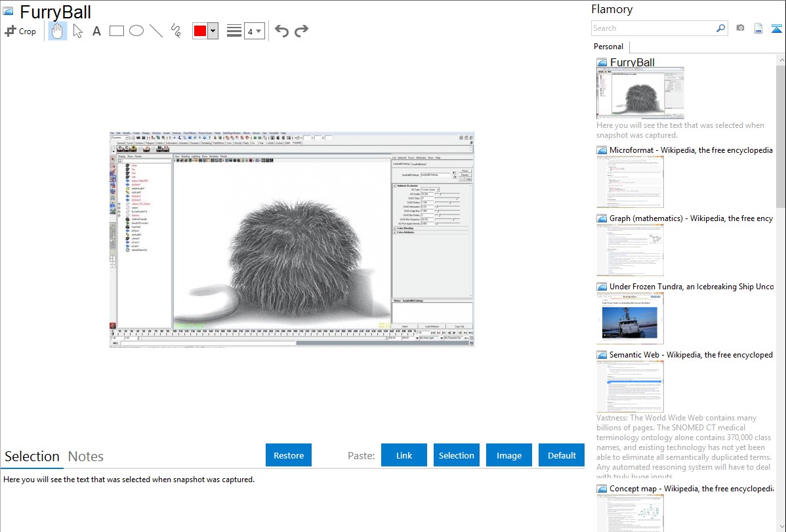Click the title 'Microformat - Wikipedia, the free encyclopedia'
786x532 pixels.
pyautogui.click(x=691, y=150)
